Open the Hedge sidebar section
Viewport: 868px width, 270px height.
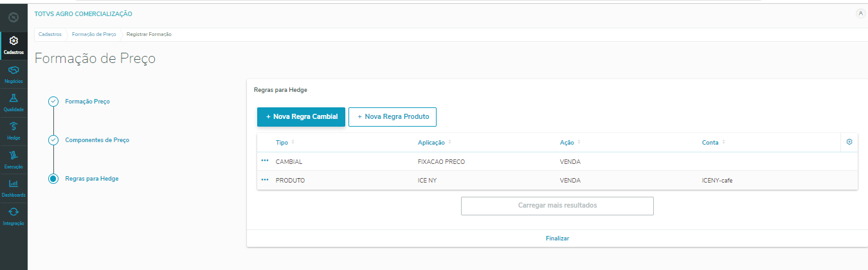pyautogui.click(x=14, y=130)
